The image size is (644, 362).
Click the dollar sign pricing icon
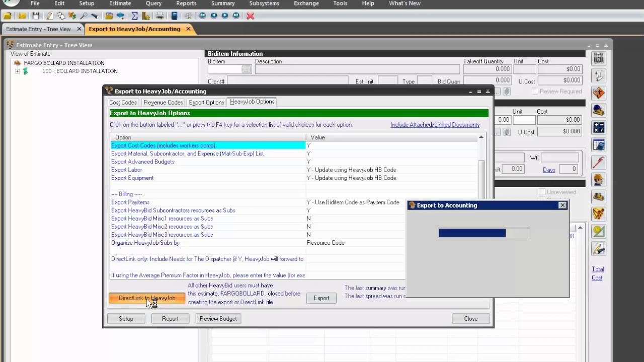point(72,16)
